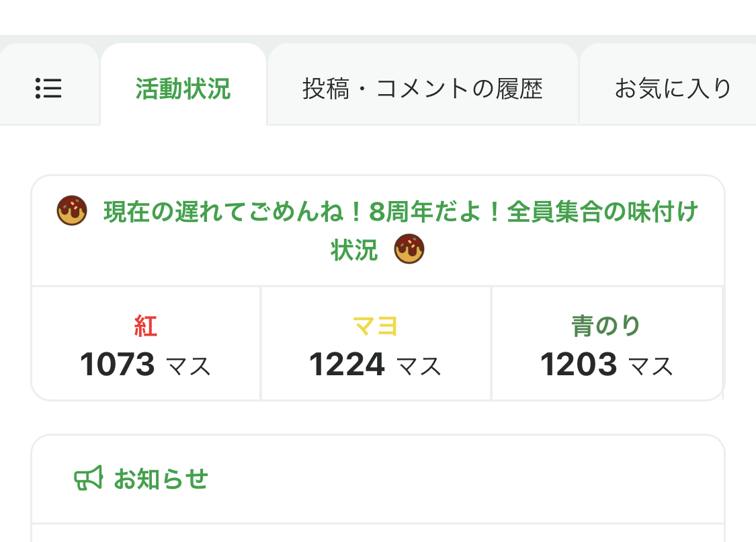Click the word 状況 on the heading's second line

(354, 250)
